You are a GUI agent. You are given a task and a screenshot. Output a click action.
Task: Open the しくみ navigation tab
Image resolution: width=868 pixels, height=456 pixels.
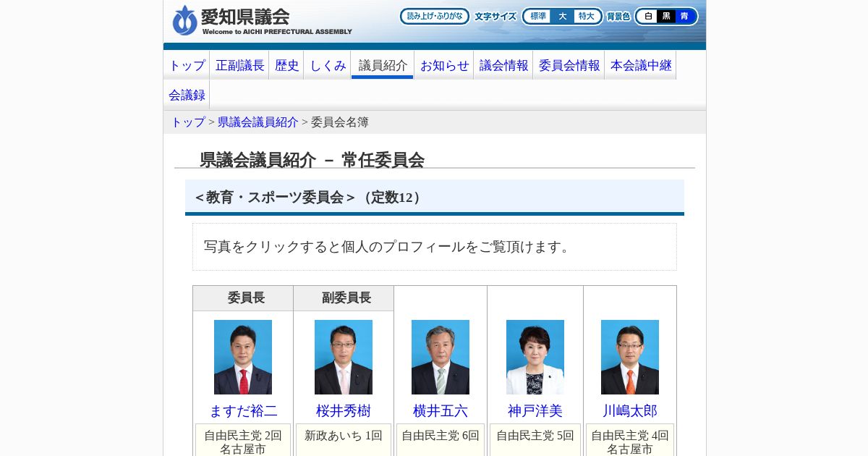328,65
